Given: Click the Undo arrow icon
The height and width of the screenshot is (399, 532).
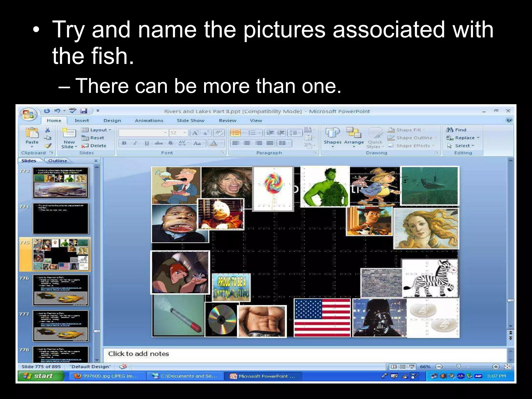Looking at the screenshot, I should [x=57, y=111].
